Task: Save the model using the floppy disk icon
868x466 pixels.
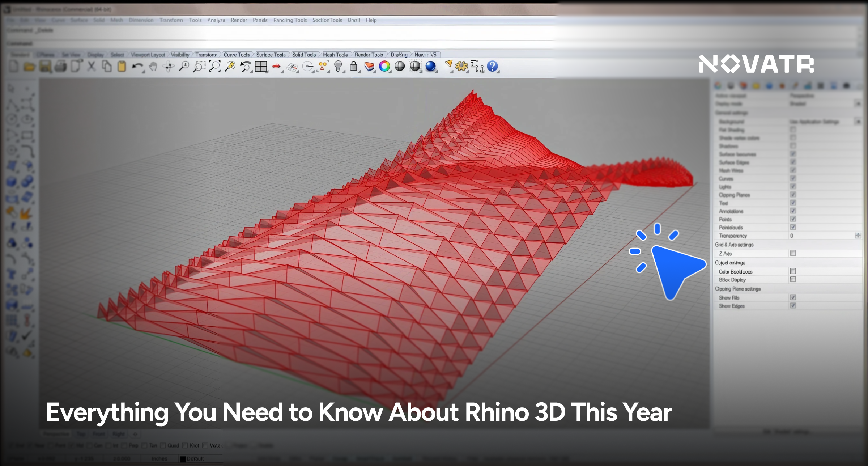Action: (x=45, y=67)
